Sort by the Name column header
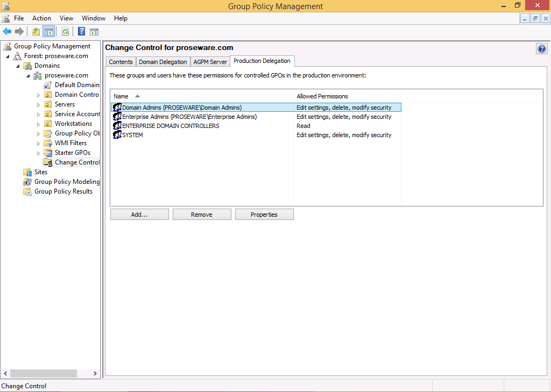551x392 pixels. (202, 96)
